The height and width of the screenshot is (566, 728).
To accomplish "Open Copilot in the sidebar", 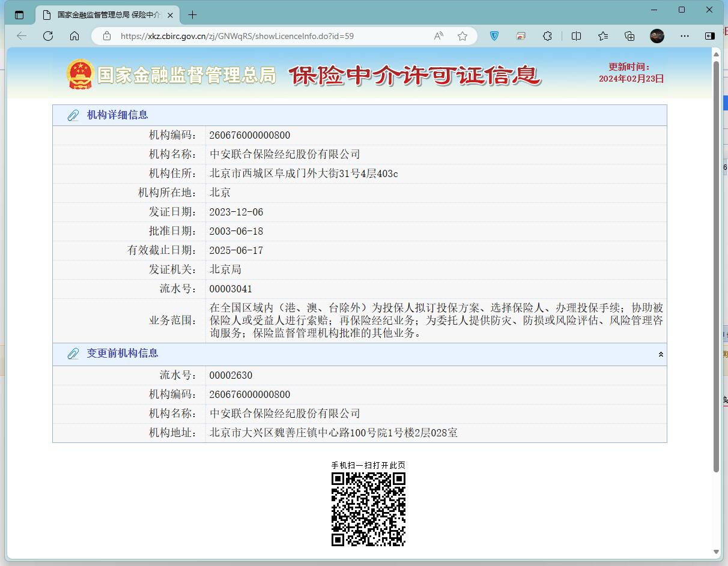I will pos(709,36).
